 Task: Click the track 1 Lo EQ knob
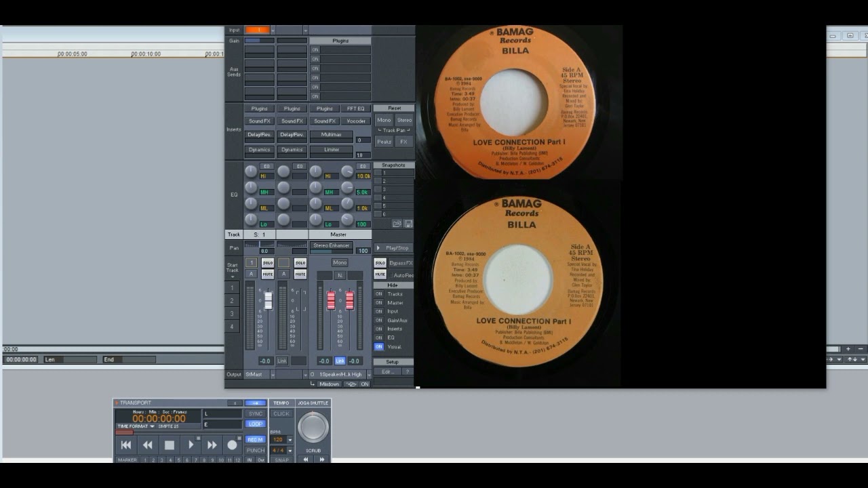click(251, 220)
